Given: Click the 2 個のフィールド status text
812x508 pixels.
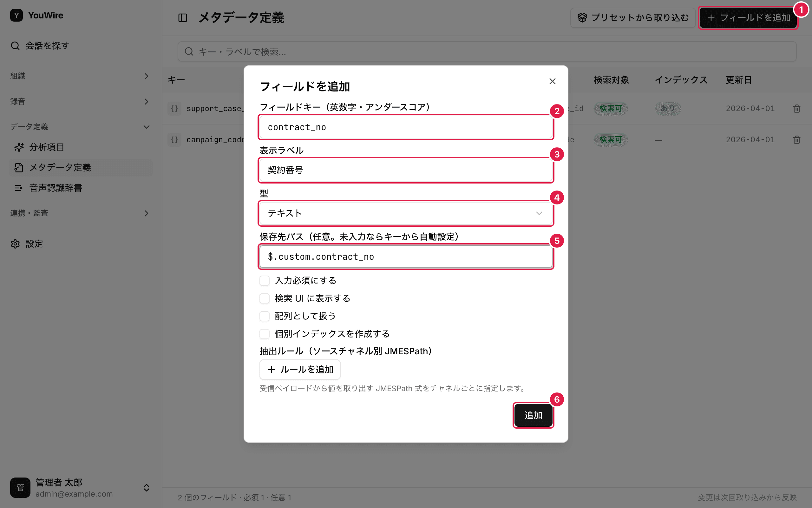Looking at the screenshot, I should 234,497.
